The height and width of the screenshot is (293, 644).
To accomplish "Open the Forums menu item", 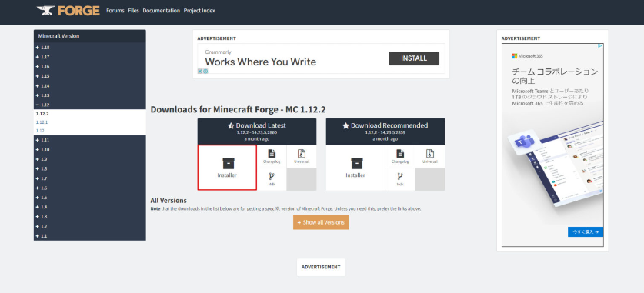I will (115, 11).
